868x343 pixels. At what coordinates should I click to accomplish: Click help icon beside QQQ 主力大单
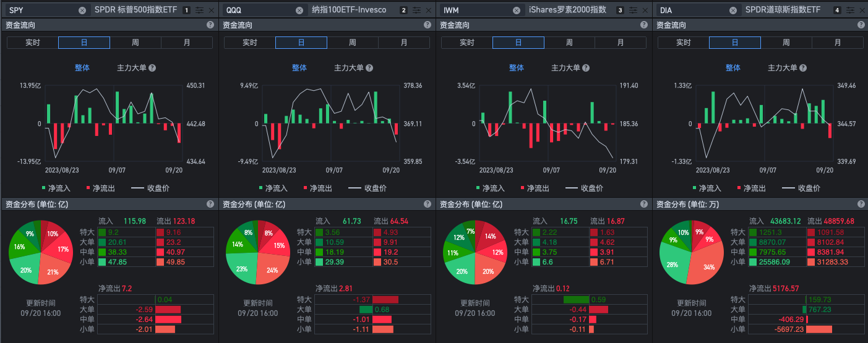point(369,68)
